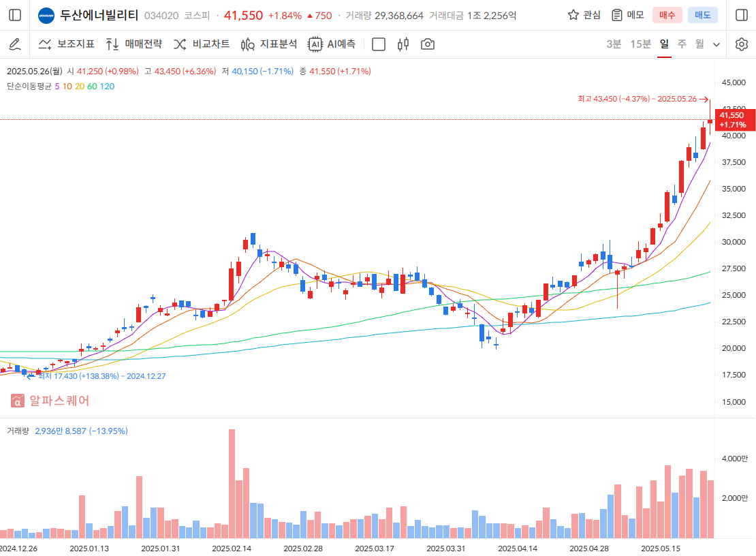Click the 단순이동평균 legend label

point(29,87)
